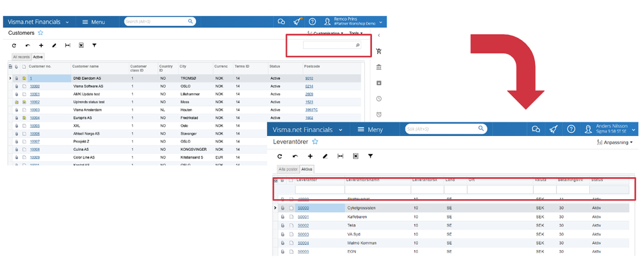644x268 pixels.
Task: Refresh the Customers list
Action: tap(14, 46)
